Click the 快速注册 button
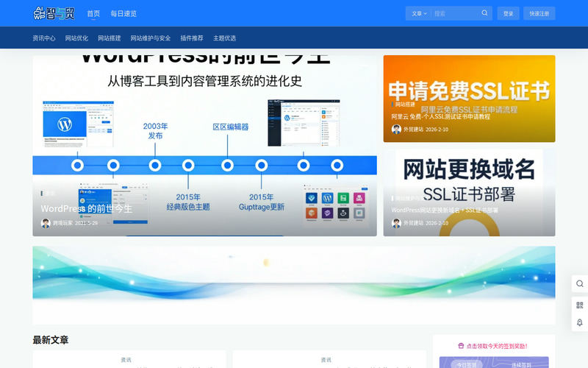Screen dimensions: 588x368 [539, 13]
